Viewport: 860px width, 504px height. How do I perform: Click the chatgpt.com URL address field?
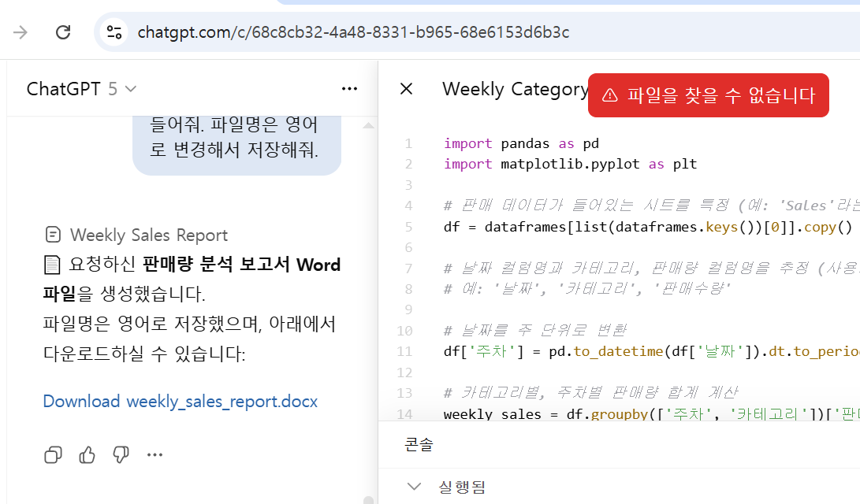[353, 32]
